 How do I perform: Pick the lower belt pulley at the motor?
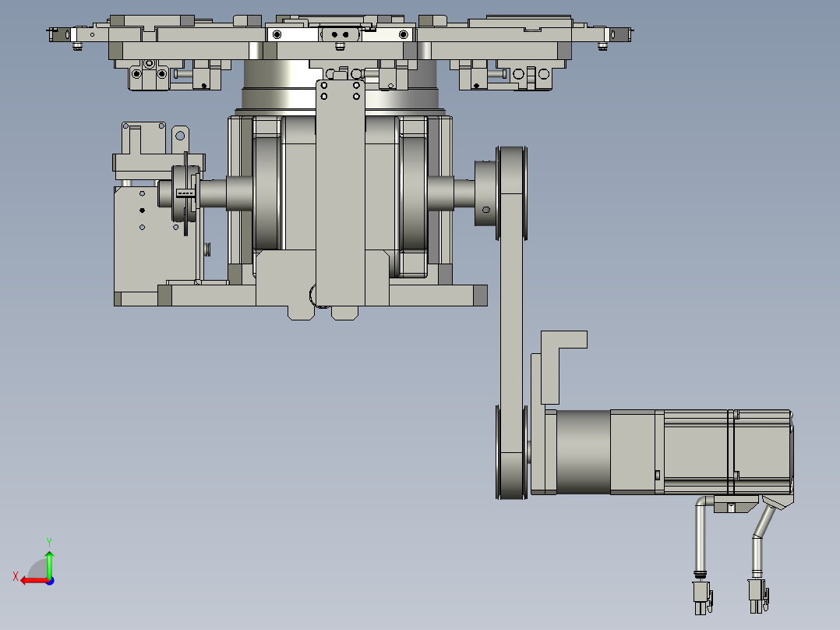[512, 452]
